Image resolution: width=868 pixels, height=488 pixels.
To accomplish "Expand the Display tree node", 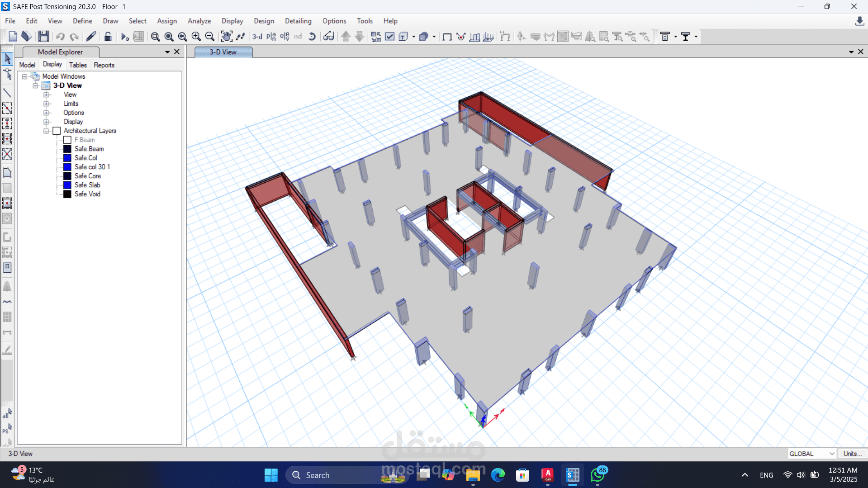I will (46, 122).
